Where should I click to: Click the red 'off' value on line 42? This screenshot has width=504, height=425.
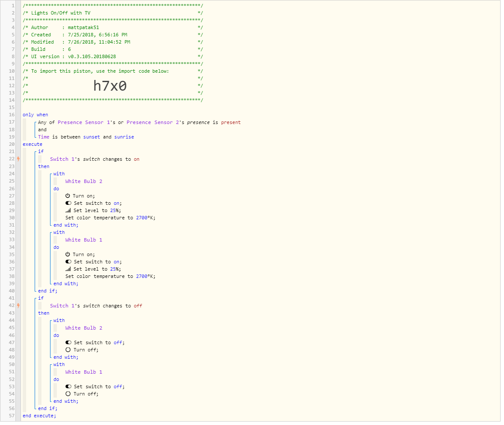click(138, 306)
